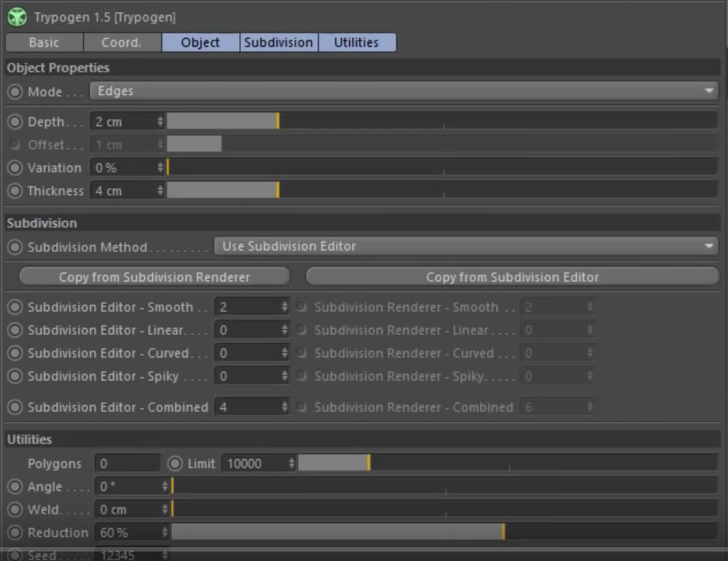The width and height of the screenshot is (728, 561).
Task: Switch to the Basic tab
Action: tap(43, 41)
